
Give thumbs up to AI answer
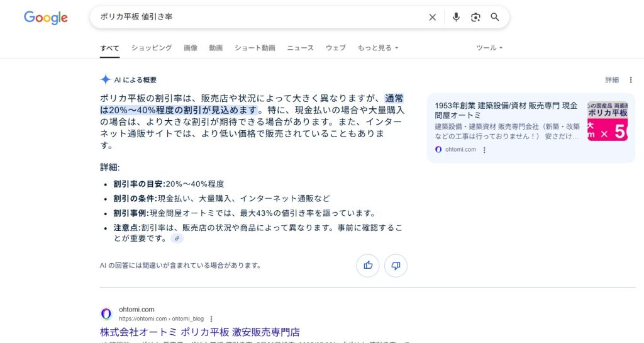coord(367,266)
